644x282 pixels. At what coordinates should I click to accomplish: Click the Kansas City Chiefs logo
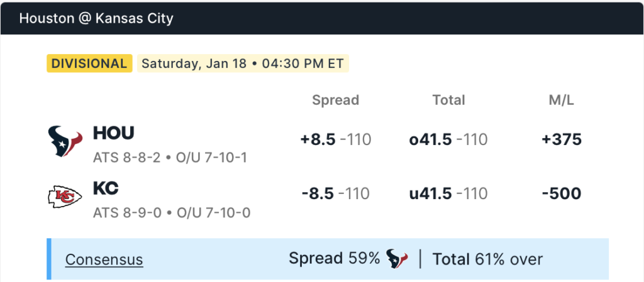65,197
